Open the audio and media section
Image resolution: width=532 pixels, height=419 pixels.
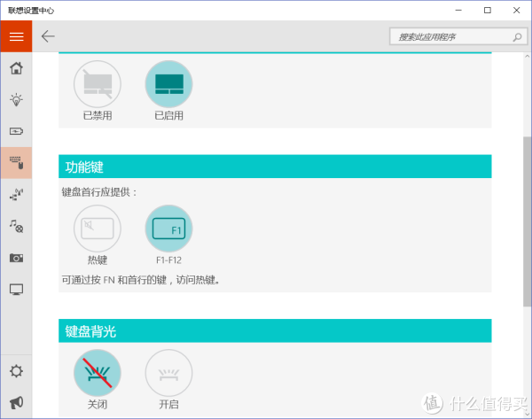pos(16,226)
